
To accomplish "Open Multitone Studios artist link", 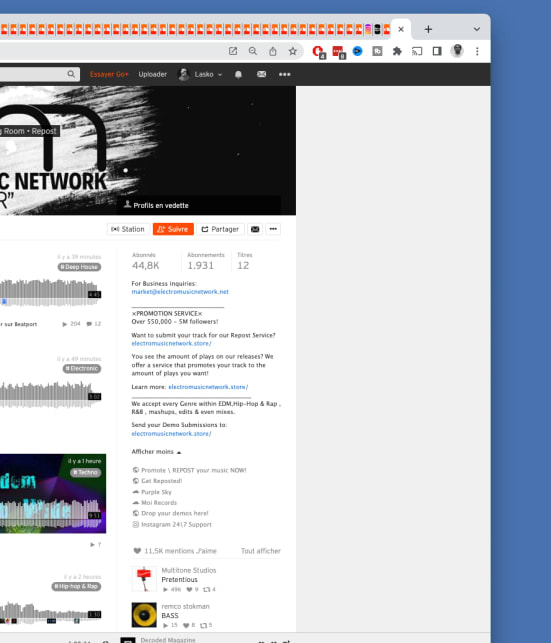I will [189, 570].
